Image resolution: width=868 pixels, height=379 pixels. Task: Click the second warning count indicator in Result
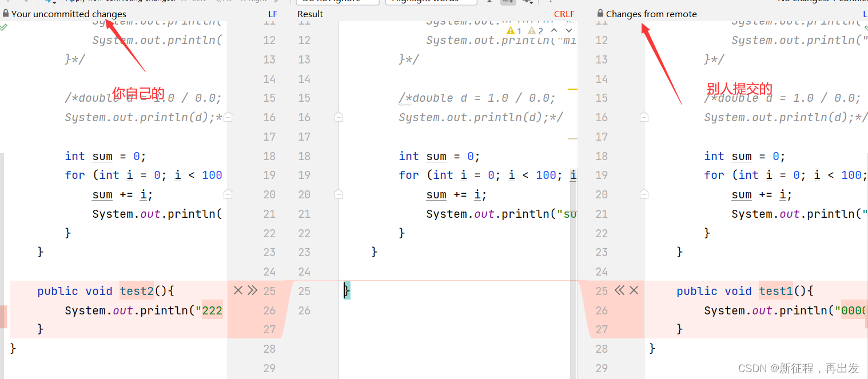[535, 30]
